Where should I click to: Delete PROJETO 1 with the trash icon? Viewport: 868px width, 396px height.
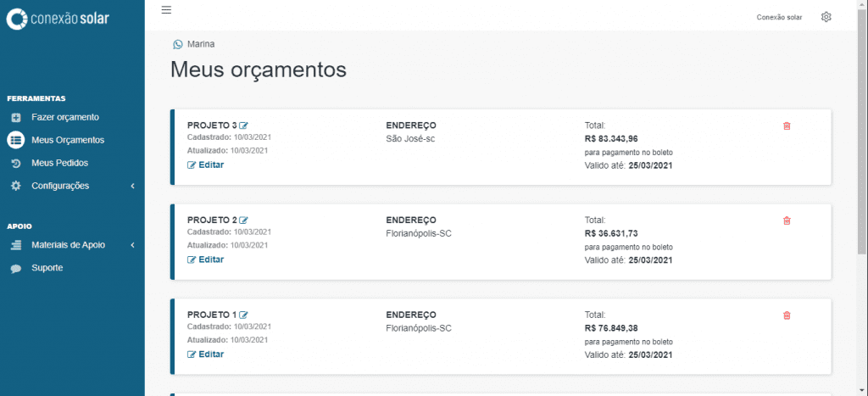coord(787,316)
